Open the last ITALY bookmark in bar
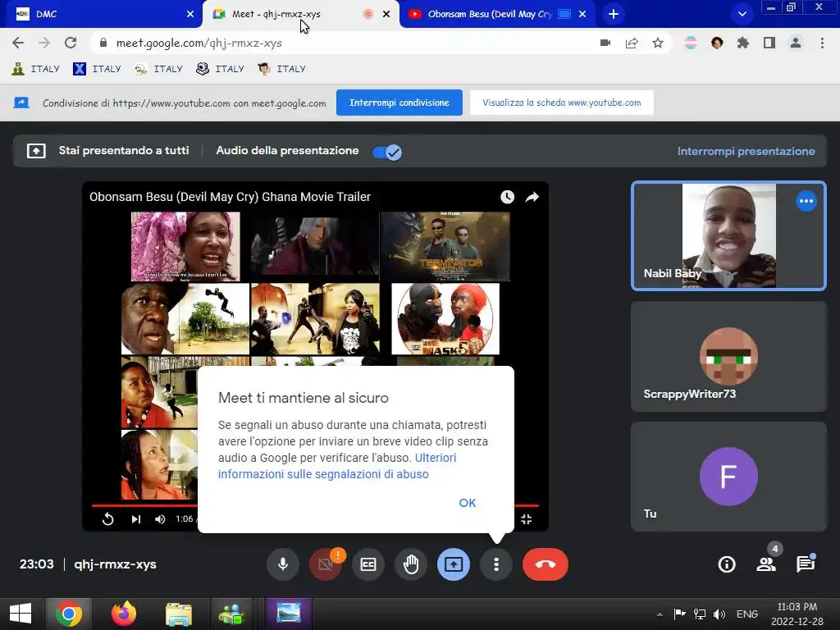Viewport: 840px width, 630px height. (282, 69)
